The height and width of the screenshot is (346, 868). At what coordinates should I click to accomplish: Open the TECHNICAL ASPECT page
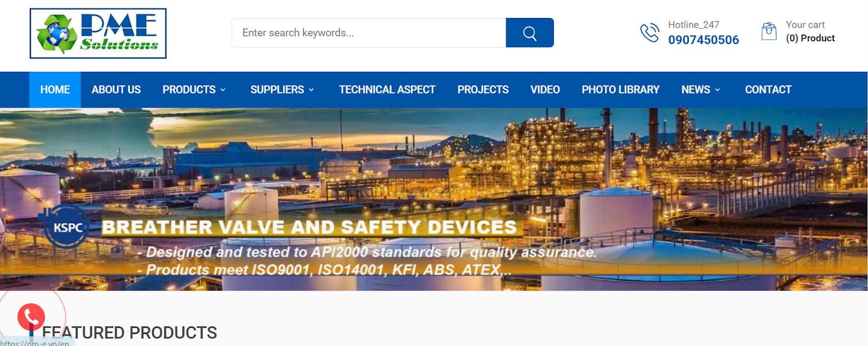click(387, 90)
